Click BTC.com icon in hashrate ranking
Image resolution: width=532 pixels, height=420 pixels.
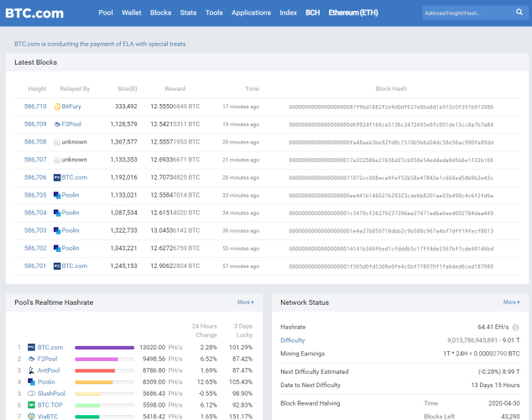(31, 348)
